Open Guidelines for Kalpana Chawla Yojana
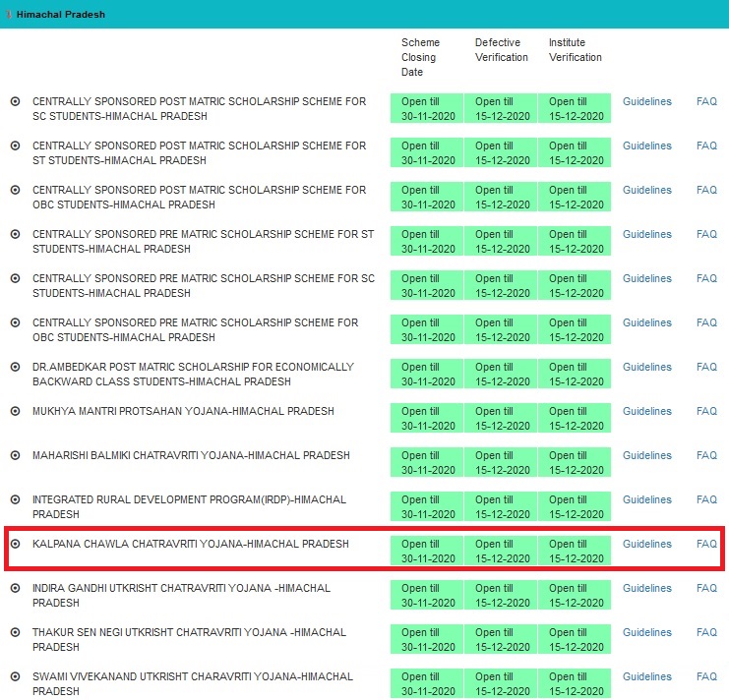 pos(647,544)
